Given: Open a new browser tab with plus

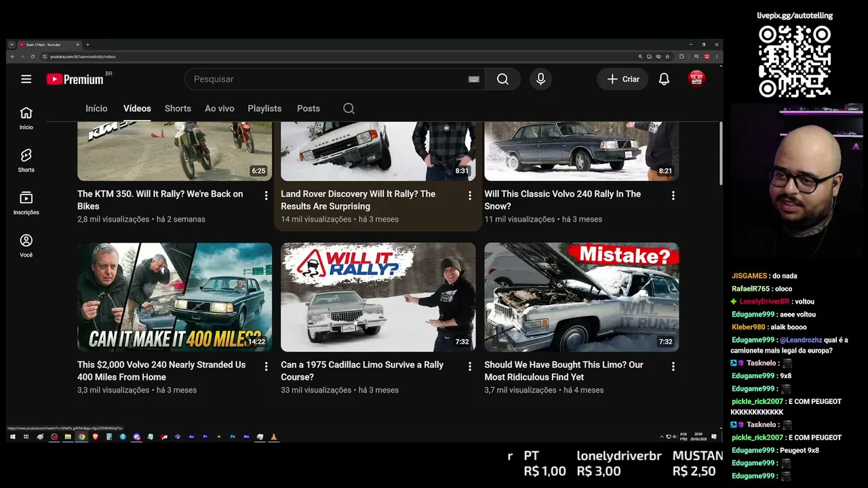Looking at the screenshot, I should [x=87, y=45].
